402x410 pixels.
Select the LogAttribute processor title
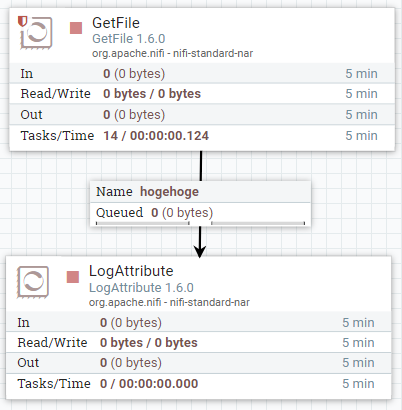(131, 271)
